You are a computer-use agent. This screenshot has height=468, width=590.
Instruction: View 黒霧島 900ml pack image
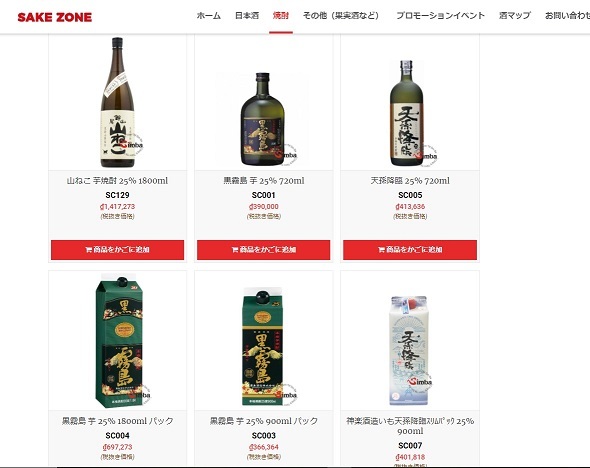pos(263,346)
